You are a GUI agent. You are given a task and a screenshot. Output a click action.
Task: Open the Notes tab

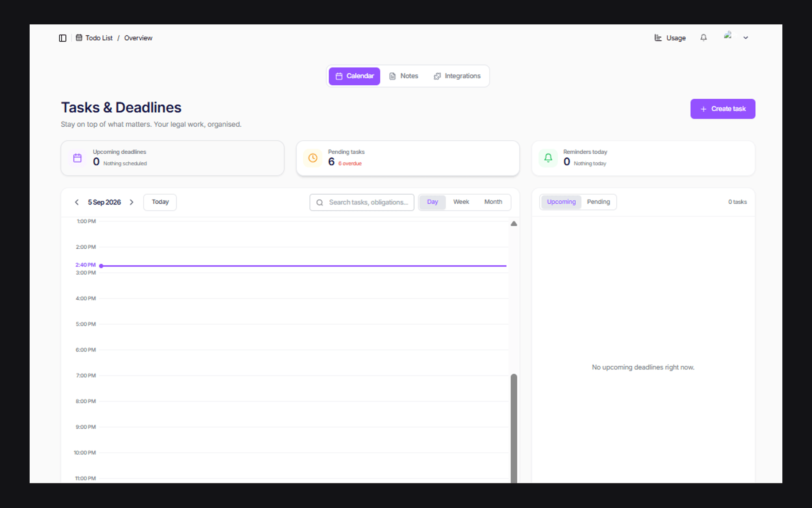(404, 76)
